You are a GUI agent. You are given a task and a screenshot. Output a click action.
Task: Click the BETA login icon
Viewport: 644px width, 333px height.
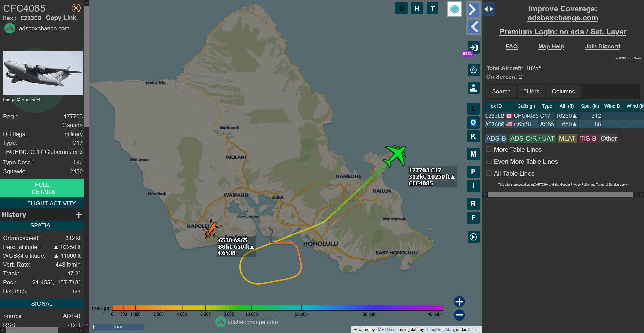[473, 48]
